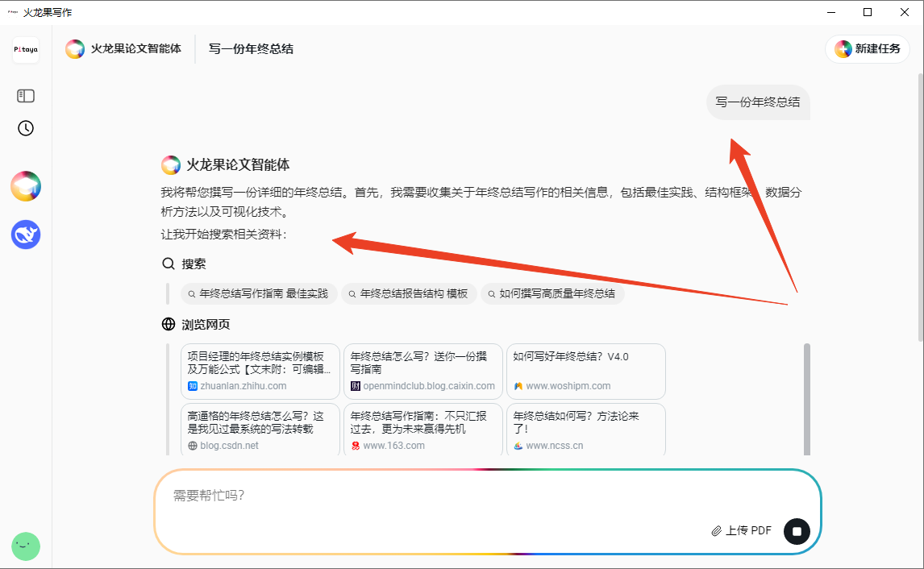The width and height of the screenshot is (924, 569).
Task: Click the 上传 PDF paperclip button
Action: pos(741,530)
